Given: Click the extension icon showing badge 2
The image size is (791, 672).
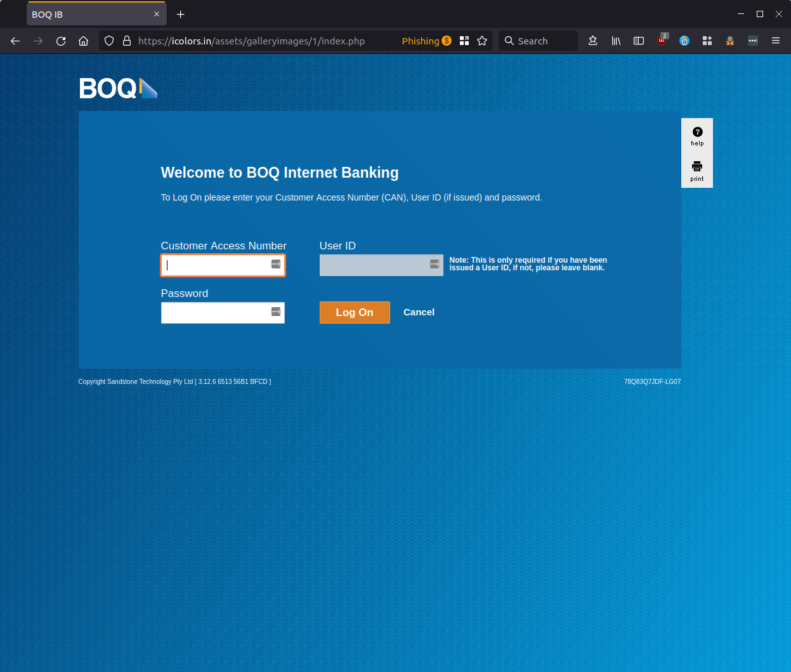Looking at the screenshot, I should click(x=662, y=41).
